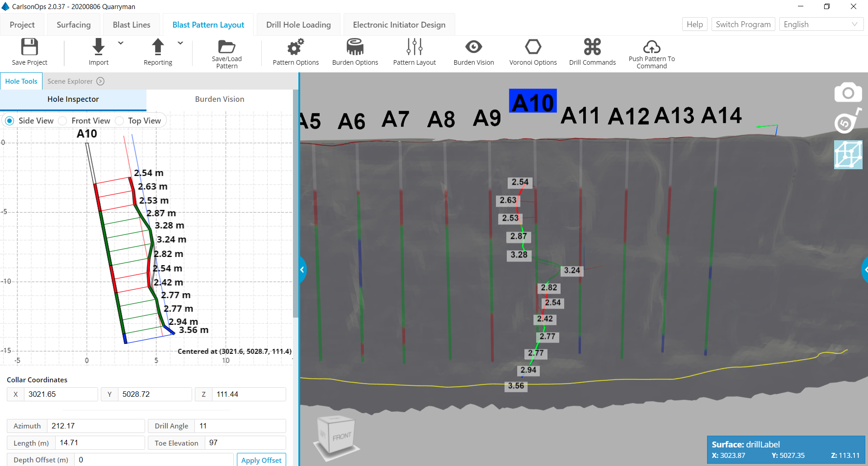The width and height of the screenshot is (868, 466).
Task: Expand the Reporting dropdown arrow
Action: click(180, 43)
